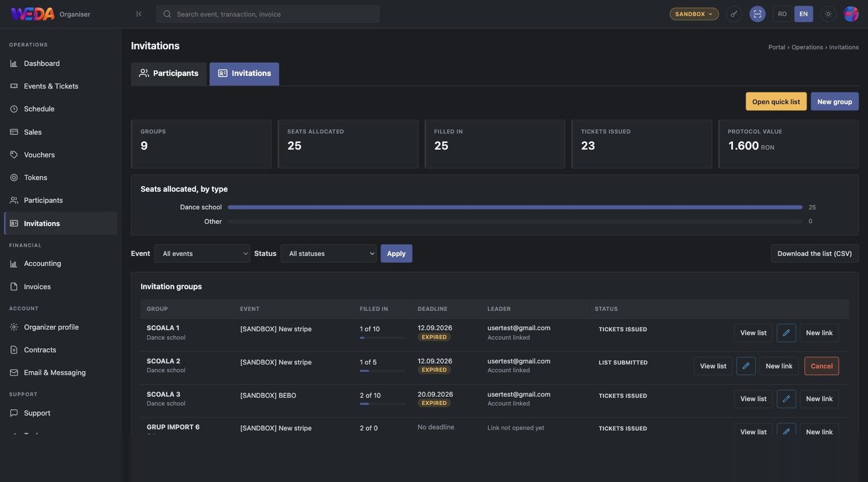Click the key icon in top bar

tap(734, 14)
